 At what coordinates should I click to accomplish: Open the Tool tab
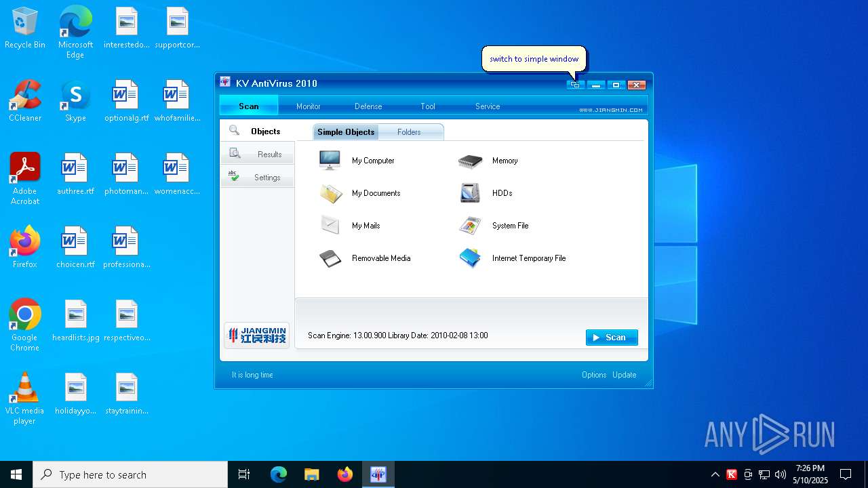click(427, 106)
